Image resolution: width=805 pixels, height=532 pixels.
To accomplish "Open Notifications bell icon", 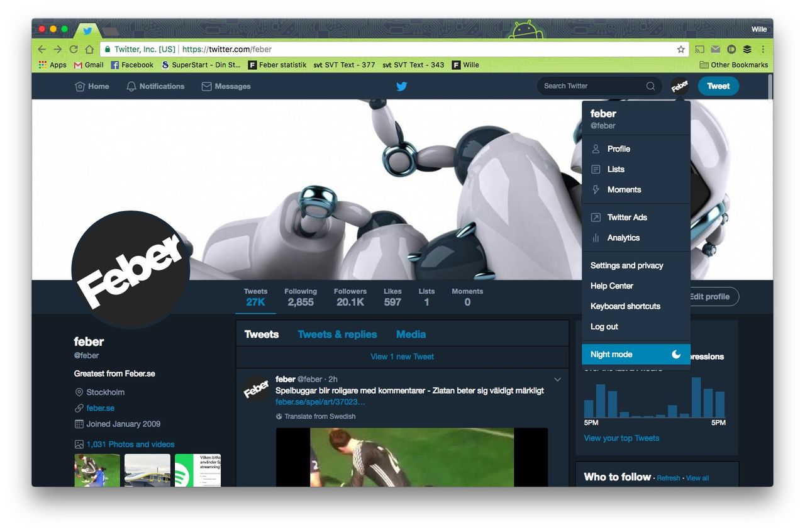I will point(131,86).
